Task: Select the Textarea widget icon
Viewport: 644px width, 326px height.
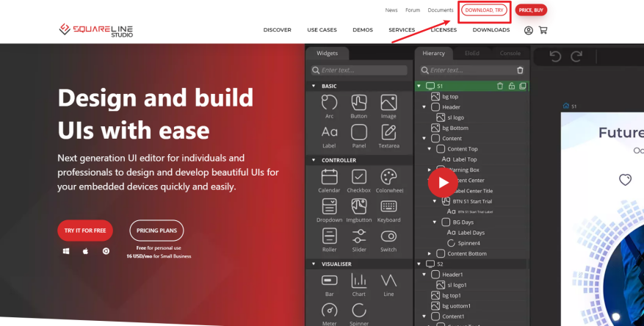Action: point(388,132)
